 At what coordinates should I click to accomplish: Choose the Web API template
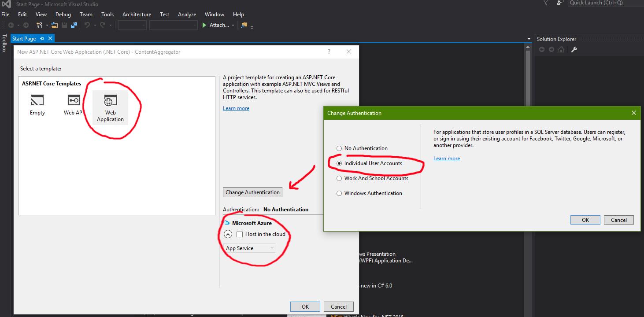click(x=74, y=100)
